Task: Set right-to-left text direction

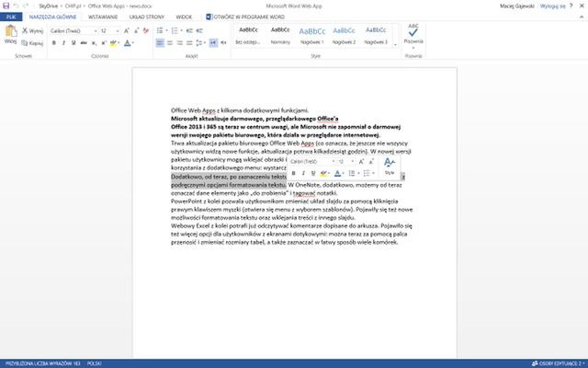Action: tap(223, 43)
